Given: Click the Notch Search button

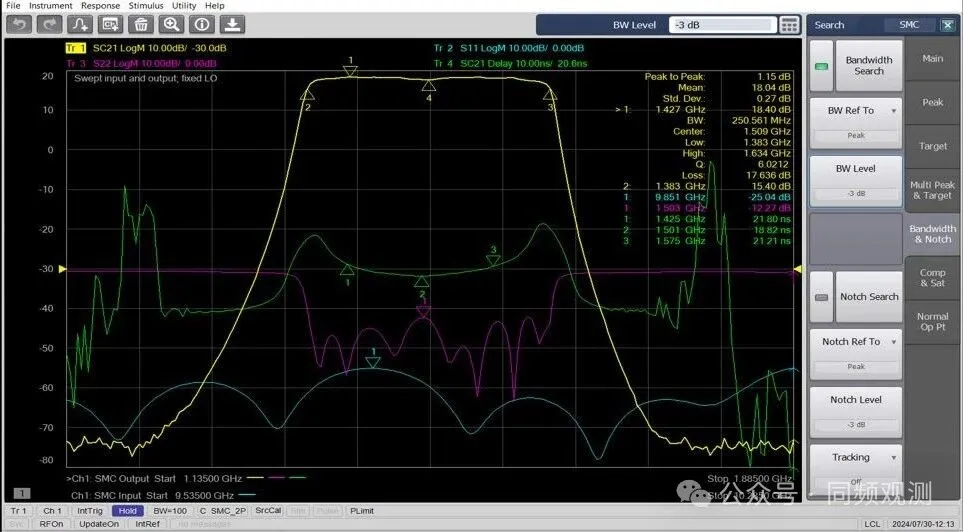Looking at the screenshot, I should pos(868,297).
